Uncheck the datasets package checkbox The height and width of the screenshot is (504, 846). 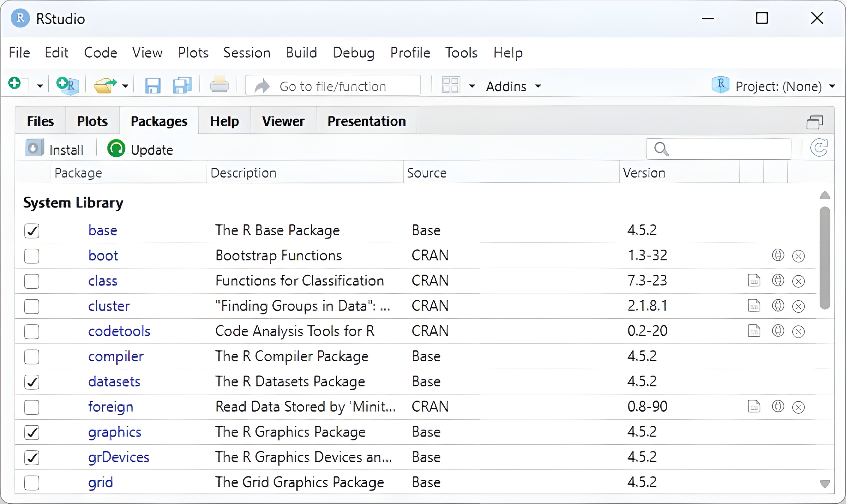click(x=32, y=382)
